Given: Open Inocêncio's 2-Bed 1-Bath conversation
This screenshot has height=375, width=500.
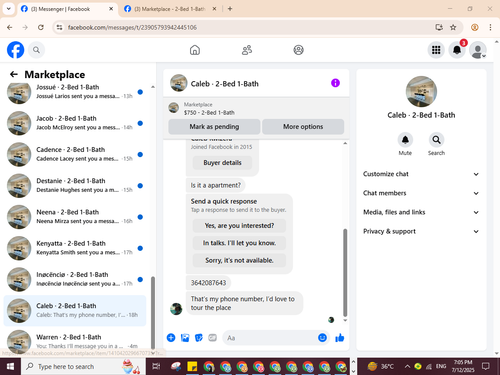Looking at the screenshot, I should pyautogui.click(x=75, y=279).
